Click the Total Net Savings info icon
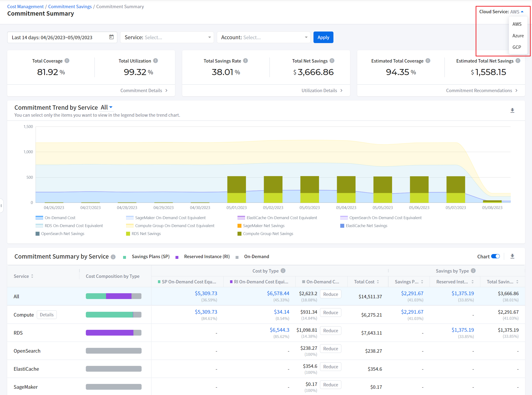 point(332,61)
